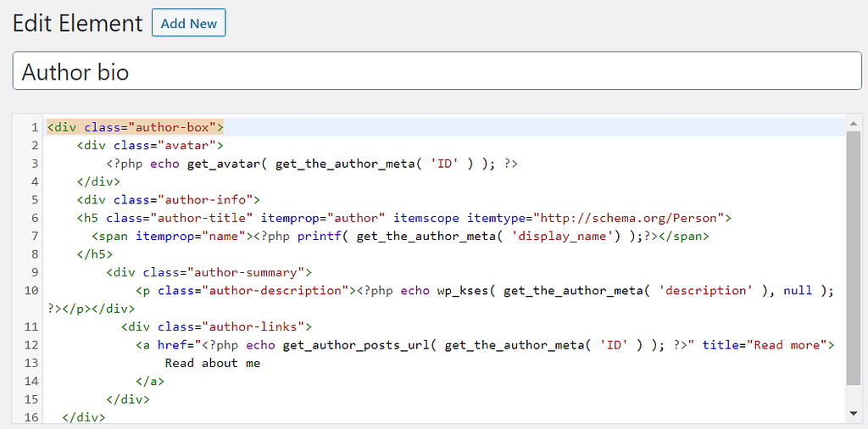Click the code editor vertical scrollbar thumb
This screenshot has width=868, height=429.
click(x=853, y=258)
